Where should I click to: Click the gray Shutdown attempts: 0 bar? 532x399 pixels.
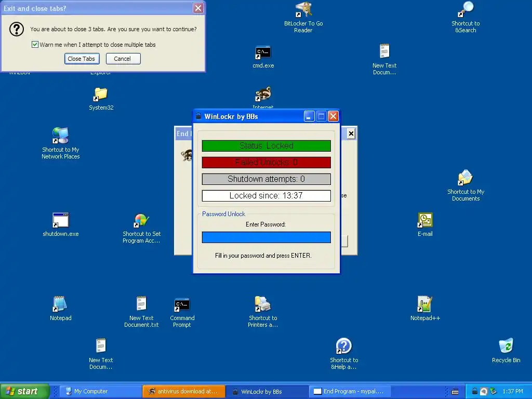(x=267, y=179)
